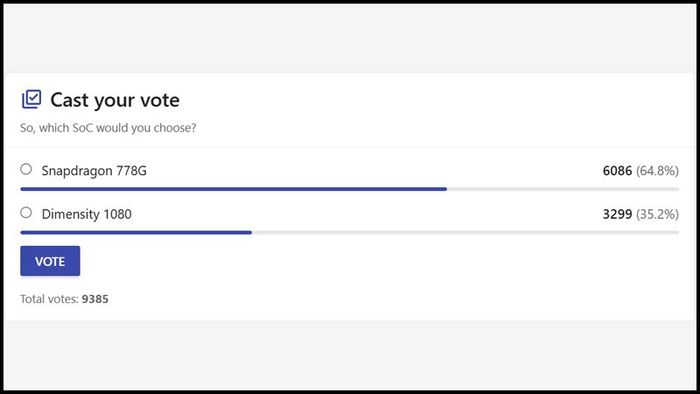Click the 6086 vote count
Screen dimensions: 700x394
617,170
